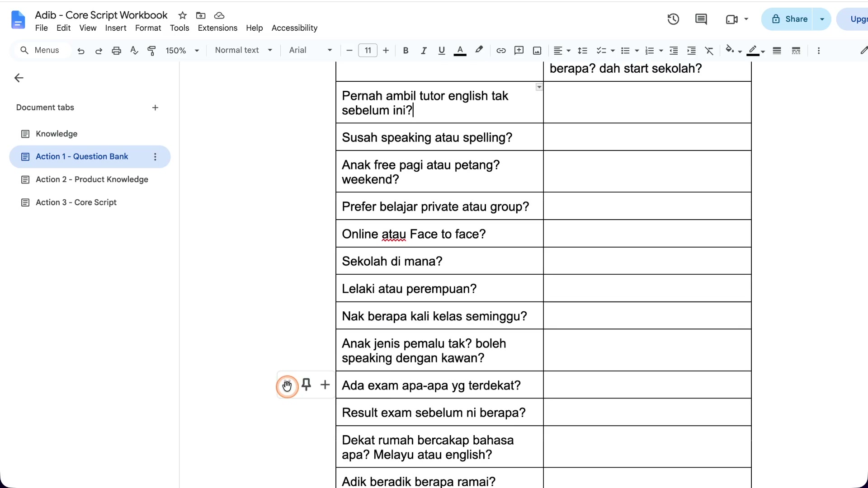This screenshot has width=868, height=488.
Task: Open the Google Docs home icon
Action: [x=18, y=20]
